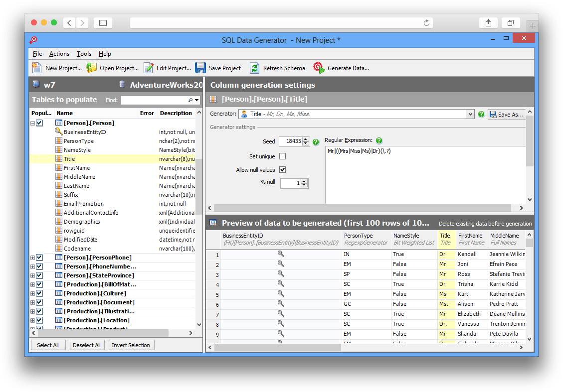Viewport: 563px width, 392px height.
Task: Collapse the [Person].[Person] table tree
Action: click(32, 123)
